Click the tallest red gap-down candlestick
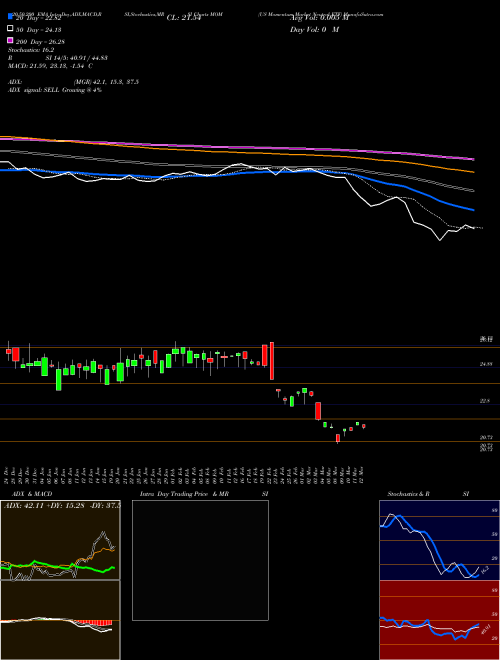 point(272,361)
